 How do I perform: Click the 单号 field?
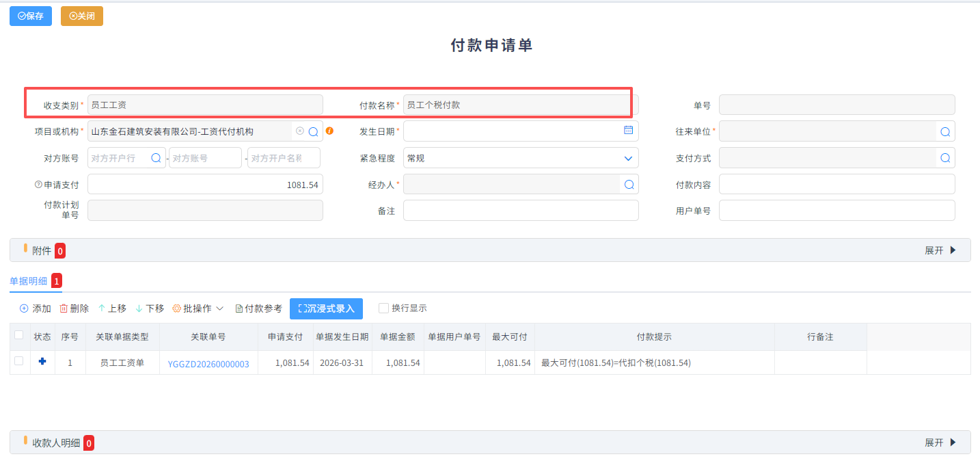836,105
